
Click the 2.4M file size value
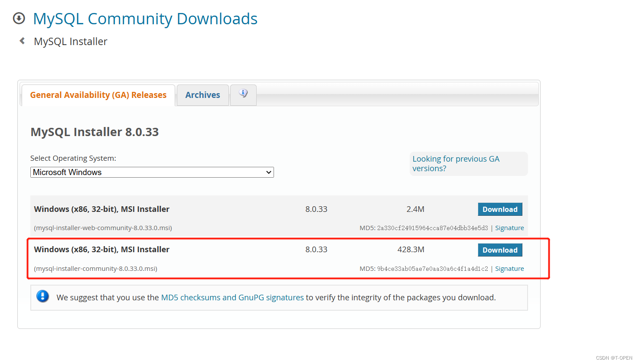[x=415, y=209]
